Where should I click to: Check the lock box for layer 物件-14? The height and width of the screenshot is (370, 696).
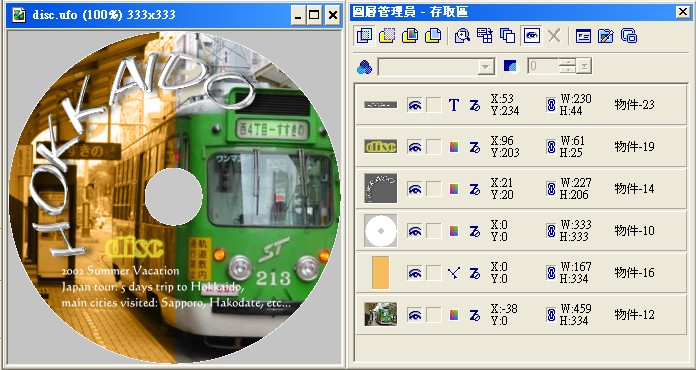pyautogui.click(x=434, y=189)
